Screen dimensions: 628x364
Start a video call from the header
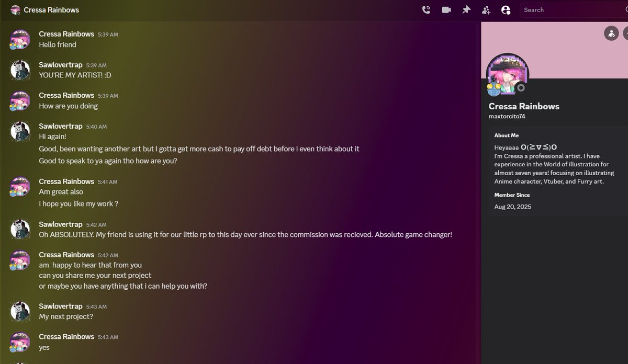coord(446,9)
